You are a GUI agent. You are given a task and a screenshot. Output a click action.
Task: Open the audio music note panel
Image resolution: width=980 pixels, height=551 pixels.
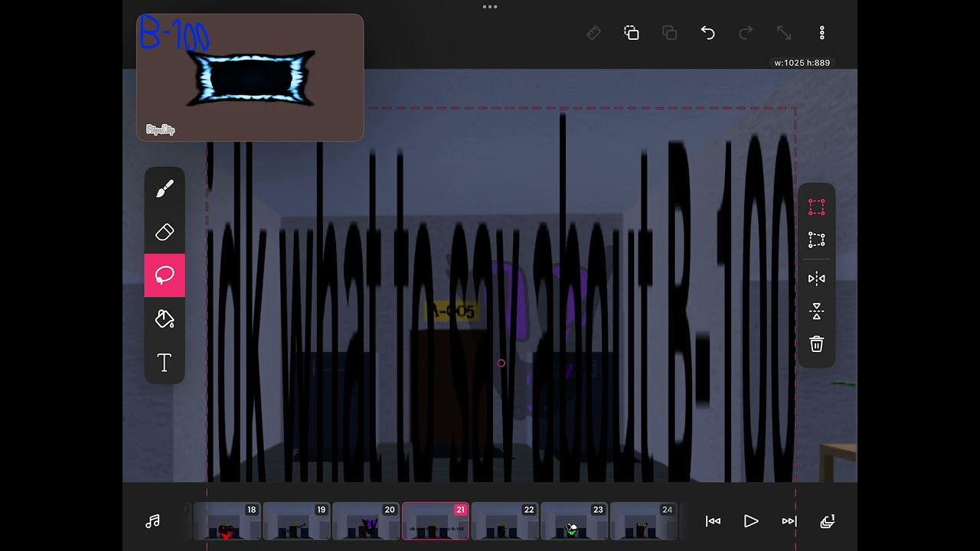(x=153, y=521)
